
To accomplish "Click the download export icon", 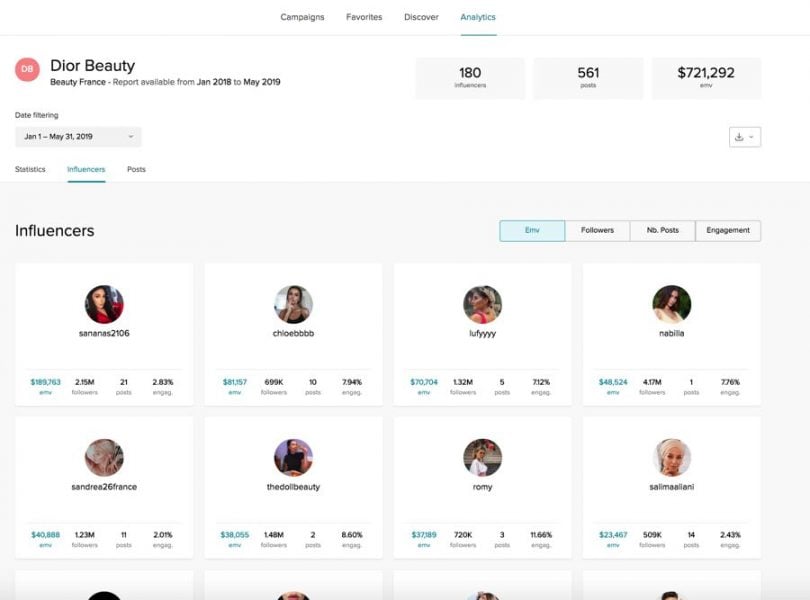I will click(x=739, y=137).
